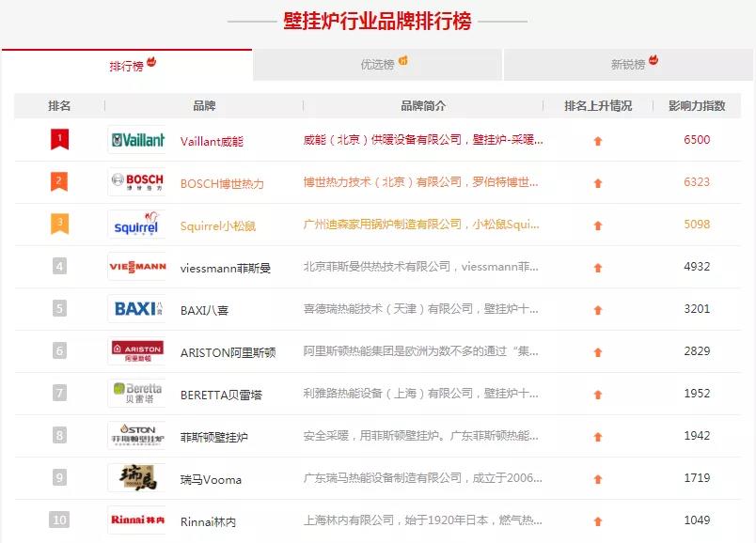Screen dimensions: 756x543
Task: Click the 品牌简介 column header
Action: tap(423, 105)
